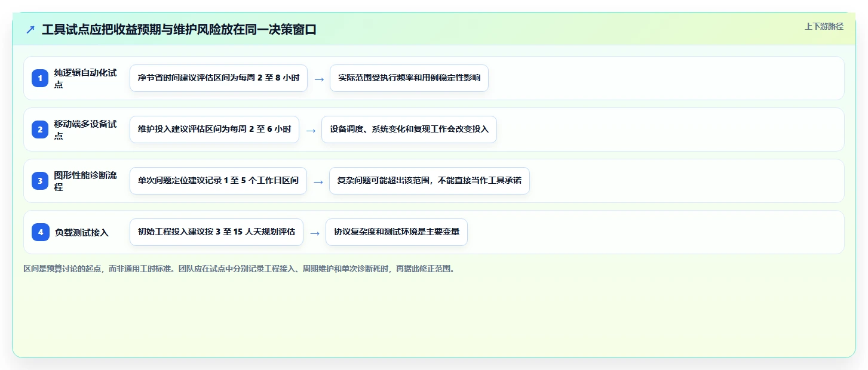Click the 维护投入建议评估区间为每周 2 至 6 小时 box
The width and height of the screenshot is (868, 370).
[214, 129]
